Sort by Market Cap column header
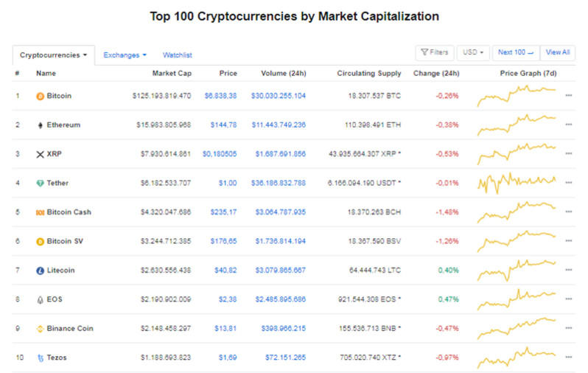588x373 pixels. 171,74
